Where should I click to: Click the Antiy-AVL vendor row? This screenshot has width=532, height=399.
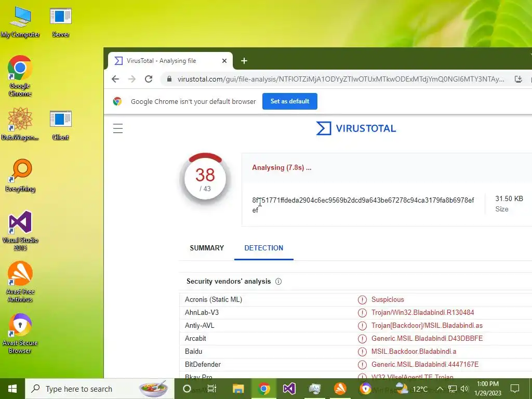click(x=355, y=325)
